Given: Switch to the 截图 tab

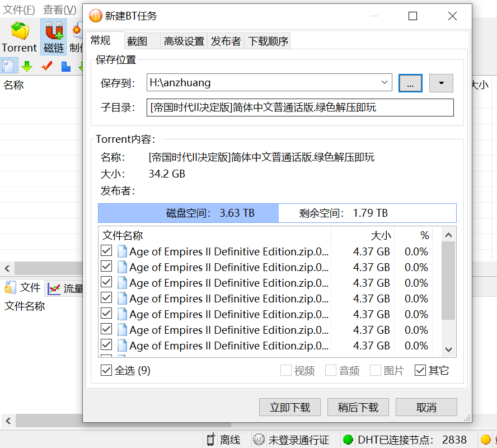Looking at the screenshot, I should coord(142,41).
